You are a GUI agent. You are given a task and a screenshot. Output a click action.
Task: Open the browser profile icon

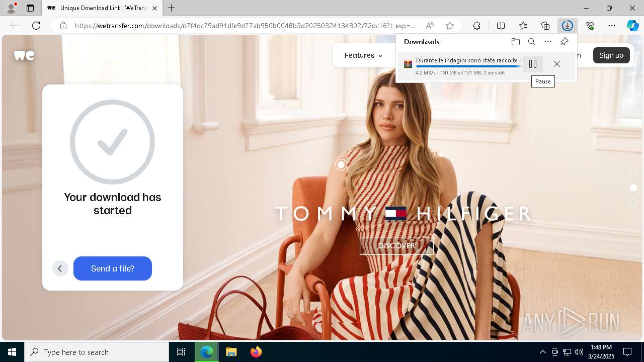tap(11, 8)
